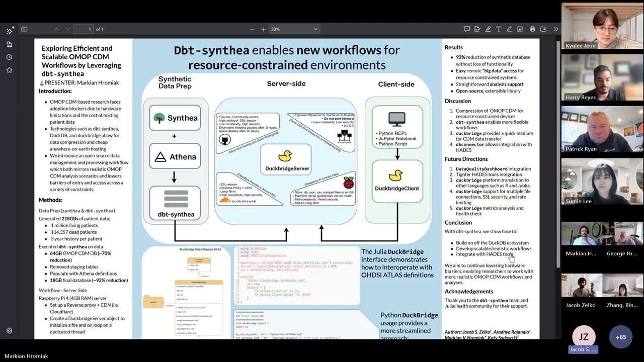The width and height of the screenshot is (644, 362).
Task: Open the 30% zoom level dropdown
Action: [294, 29]
